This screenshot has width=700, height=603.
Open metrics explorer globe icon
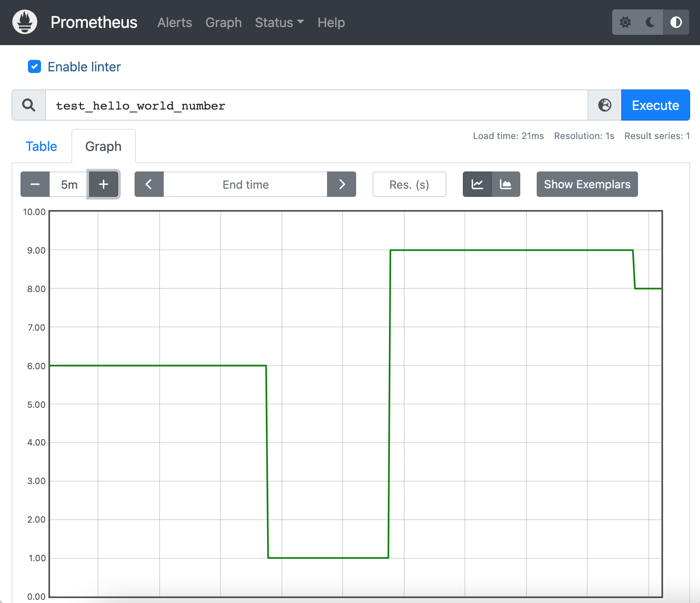pos(604,105)
